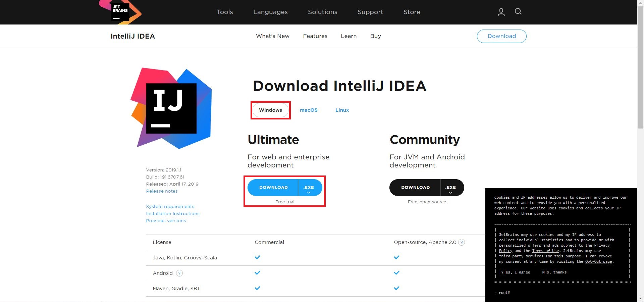Click Community checkmark for Java, Kotlin, Groovy, Scala
The height and width of the screenshot is (302, 644).
[x=396, y=257]
